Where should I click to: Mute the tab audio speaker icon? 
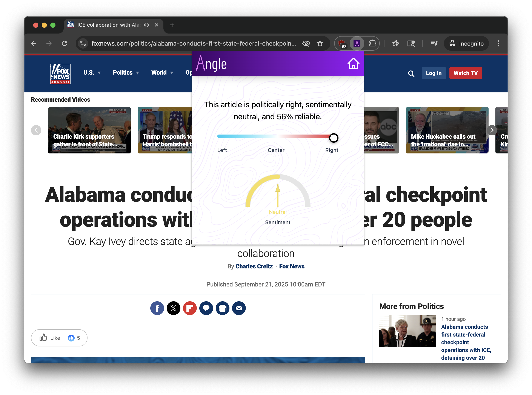[146, 25]
